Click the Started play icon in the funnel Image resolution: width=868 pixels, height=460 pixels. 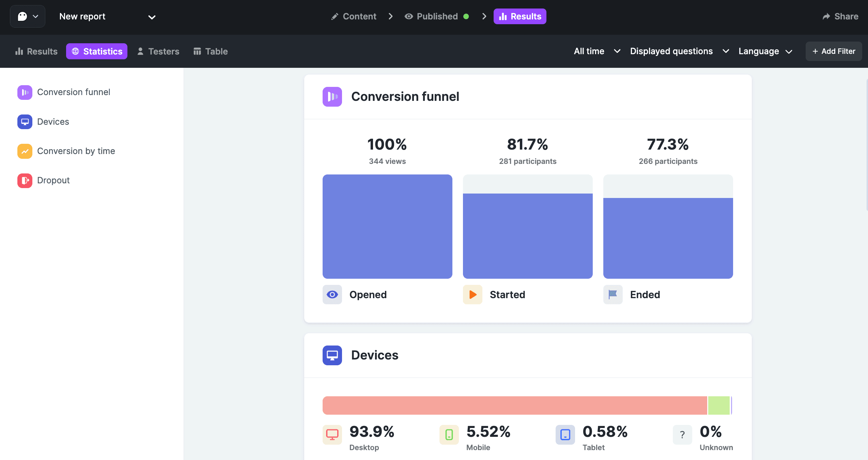pyautogui.click(x=472, y=294)
